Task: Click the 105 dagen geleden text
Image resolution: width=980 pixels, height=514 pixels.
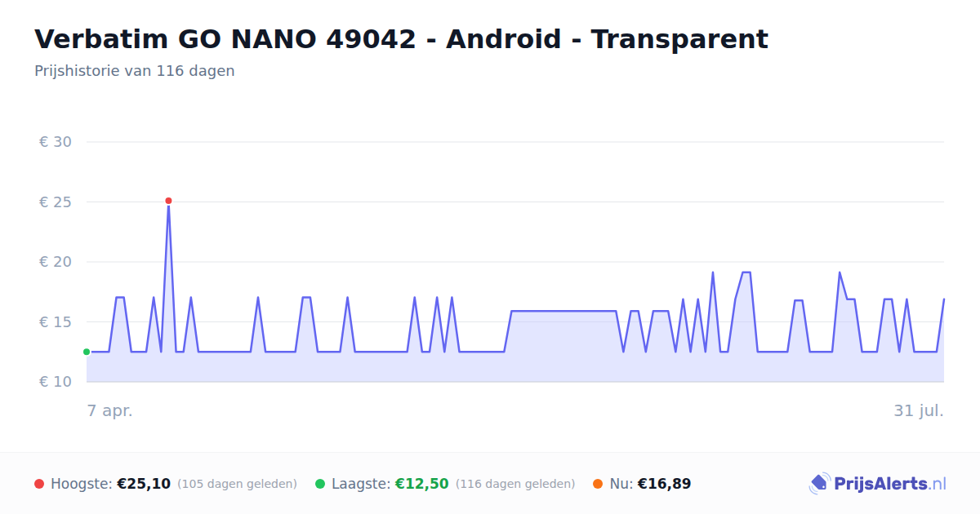Action: tap(237, 484)
